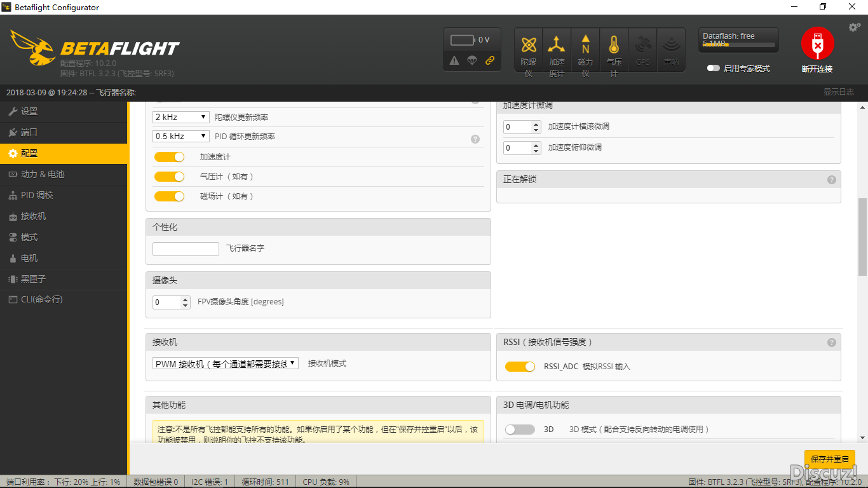Open the gear settings icon at top right
This screenshot has height=488, width=868.
point(855,27)
